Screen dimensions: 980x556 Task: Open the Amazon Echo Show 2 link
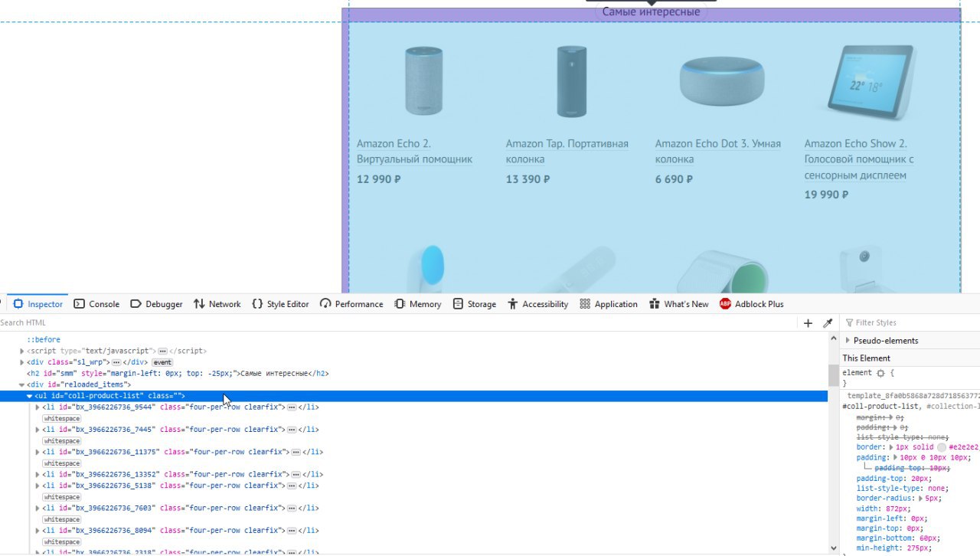click(x=859, y=159)
